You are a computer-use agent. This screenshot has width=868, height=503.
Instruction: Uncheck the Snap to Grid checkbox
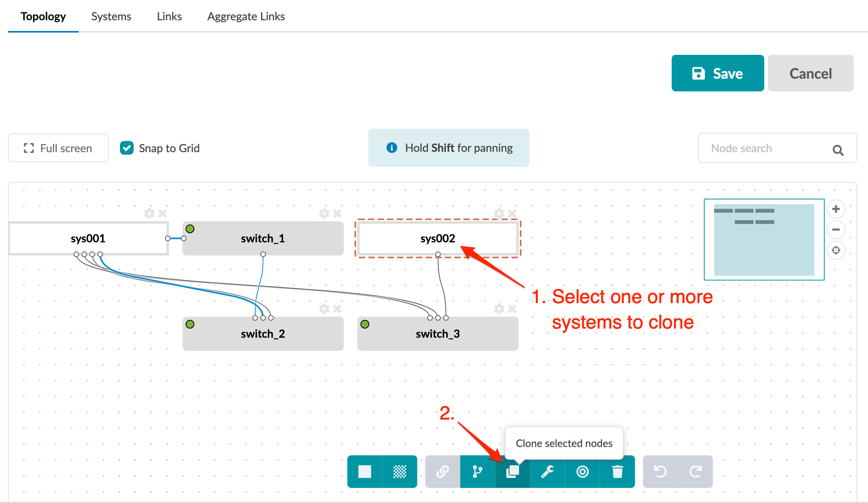click(x=127, y=148)
